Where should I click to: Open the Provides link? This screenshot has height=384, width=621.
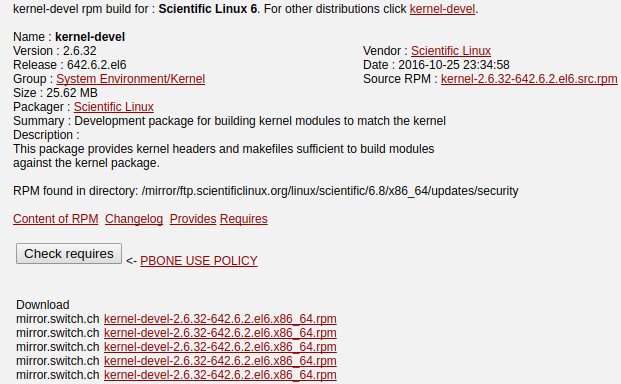(x=193, y=219)
